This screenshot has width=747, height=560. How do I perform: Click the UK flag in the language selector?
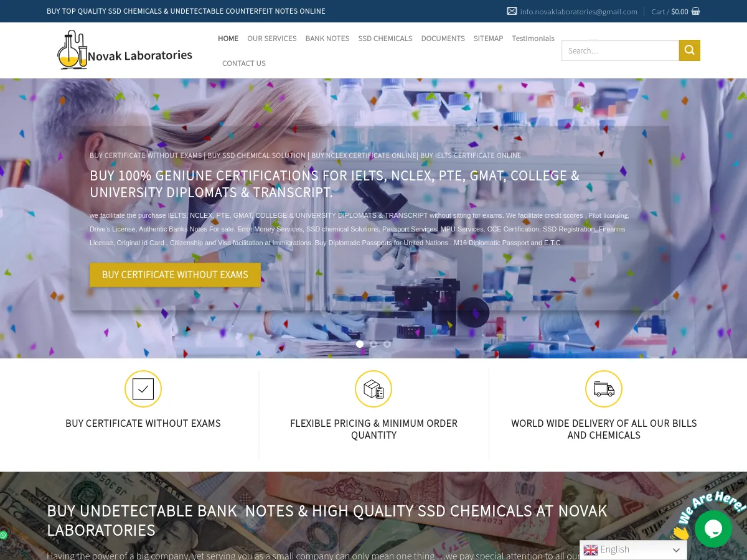point(590,550)
